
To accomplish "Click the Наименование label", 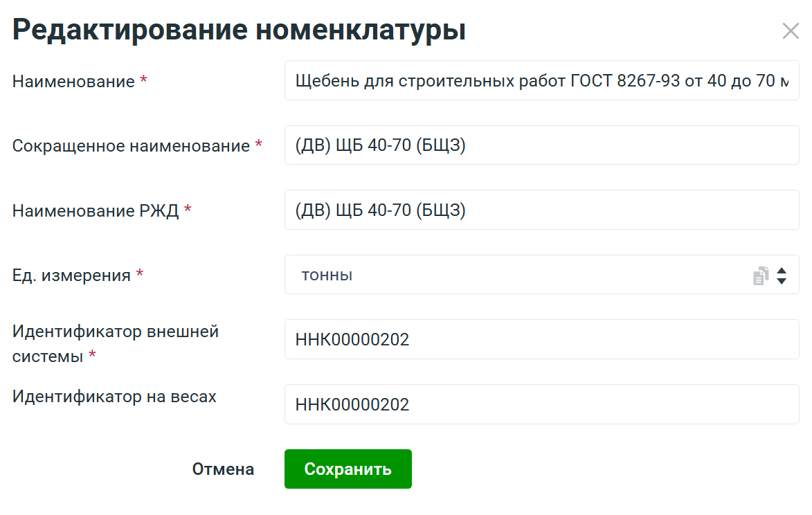I will point(73,82).
